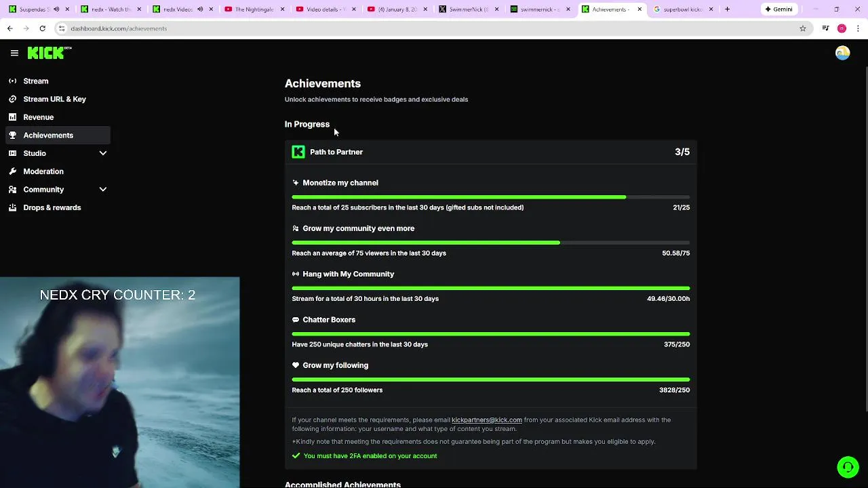Open the Chrome profile avatar
Image resolution: width=868 pixels, height=488 pixels.
[x=842, y=28]
